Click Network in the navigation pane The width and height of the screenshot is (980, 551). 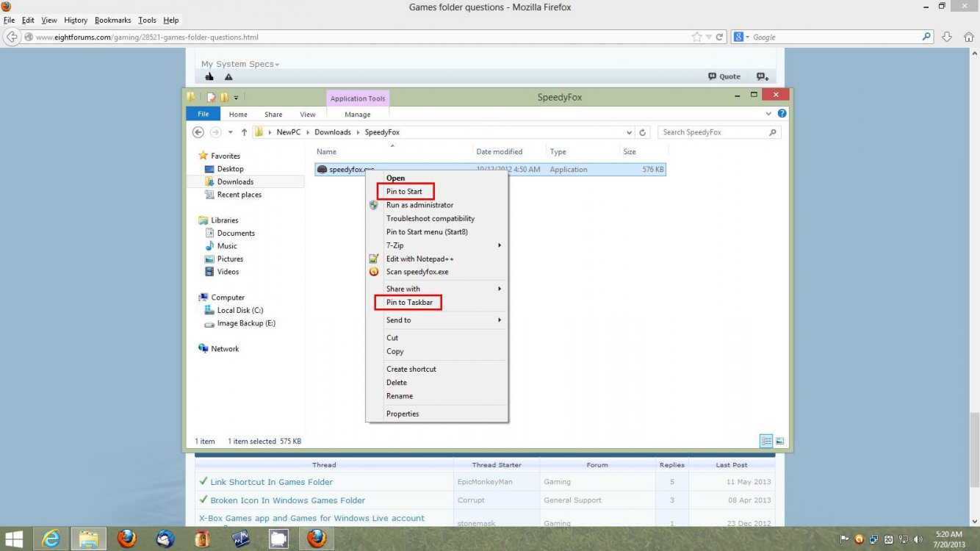pyautogui.click(x=225, y=349)
